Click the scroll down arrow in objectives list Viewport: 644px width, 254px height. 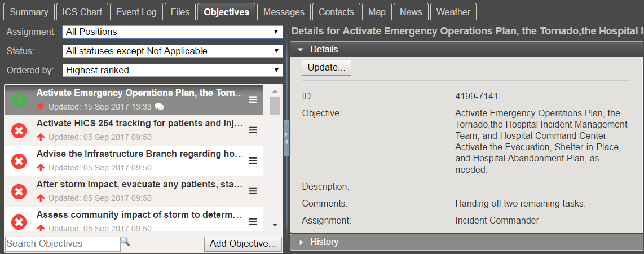[275, 225]
